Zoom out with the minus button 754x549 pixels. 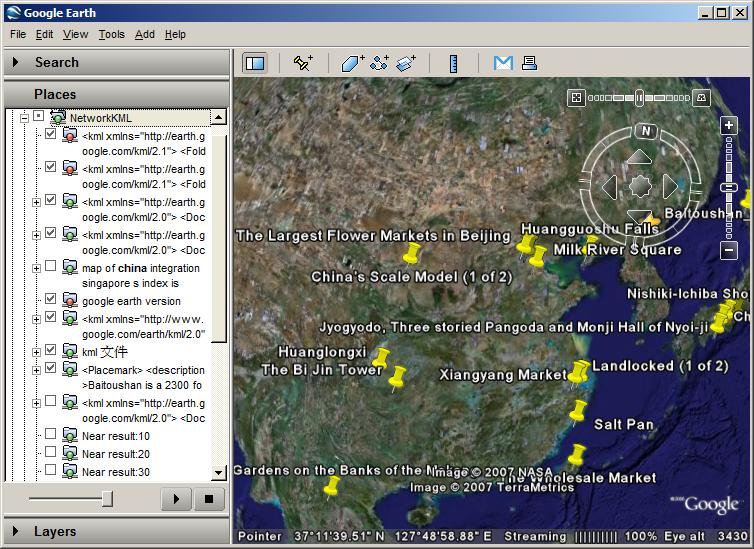(x=729, y=250)
